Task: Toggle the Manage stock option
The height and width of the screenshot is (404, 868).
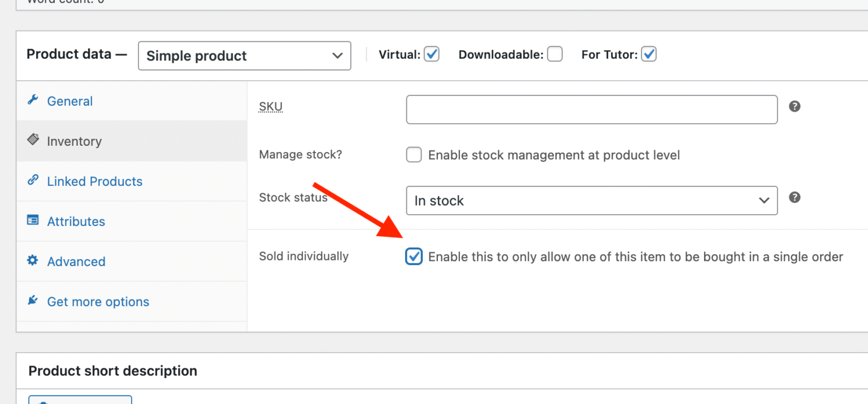Action: click(414, 154)
